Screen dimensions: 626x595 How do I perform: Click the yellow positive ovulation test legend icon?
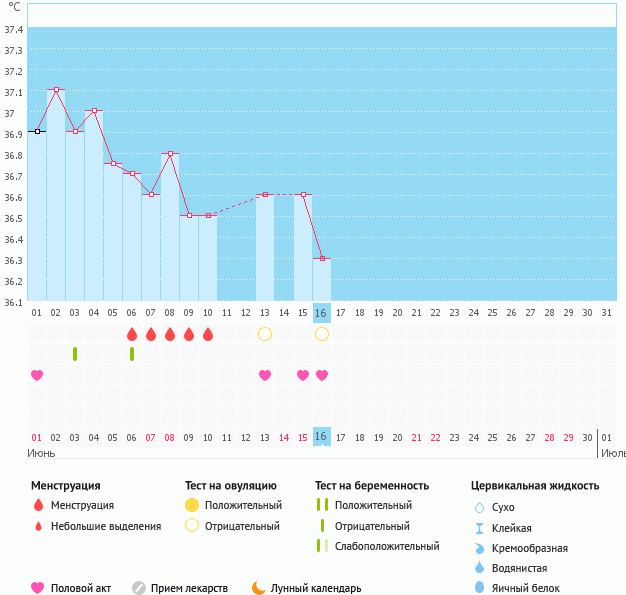pos(192,505)
